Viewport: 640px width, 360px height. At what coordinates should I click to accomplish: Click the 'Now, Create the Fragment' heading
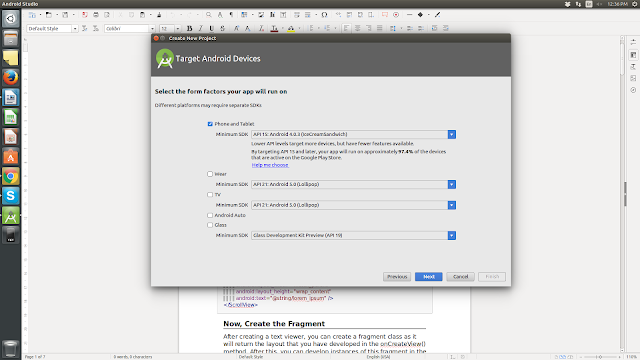click(x=274, y=324)
